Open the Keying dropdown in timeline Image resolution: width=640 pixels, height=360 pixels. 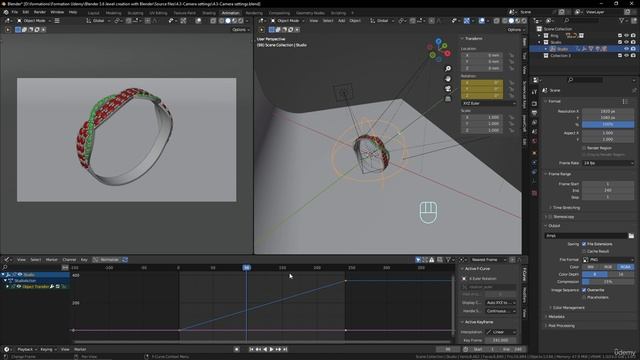coord(48,349)
